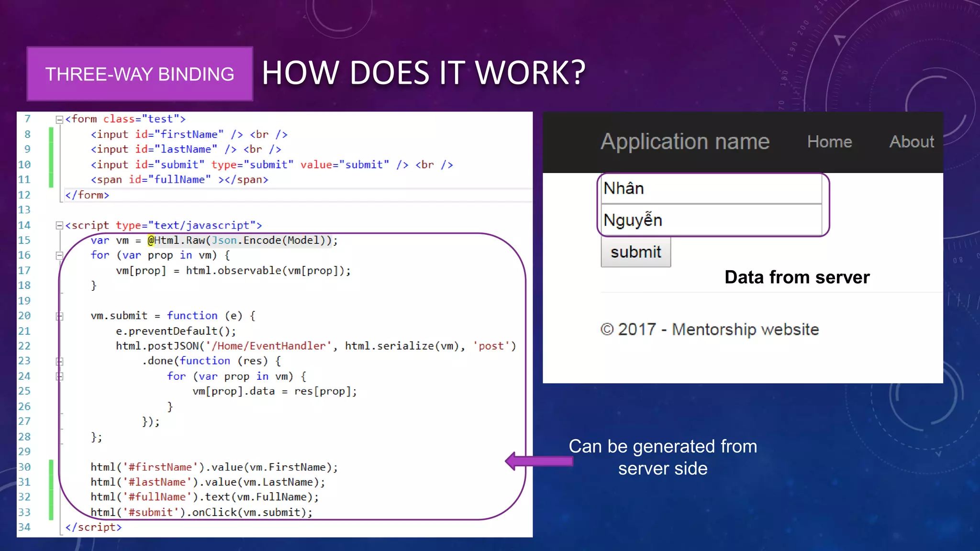Click "html('#submit').onClick(vm.submit);" line
The image size is (980, 551).
coord(201,512)
